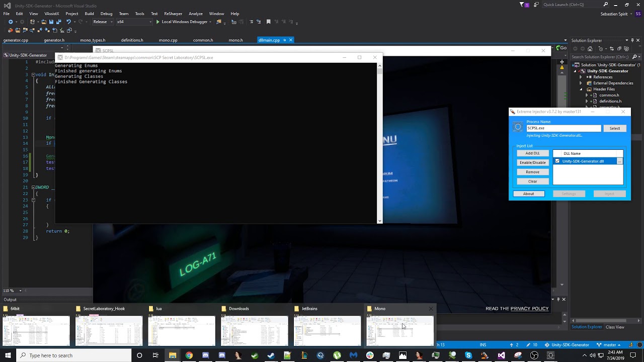This screenshot has width=644, height=362.
Task: Expand References node in Solution Explorer
Action: click(581, 77)
